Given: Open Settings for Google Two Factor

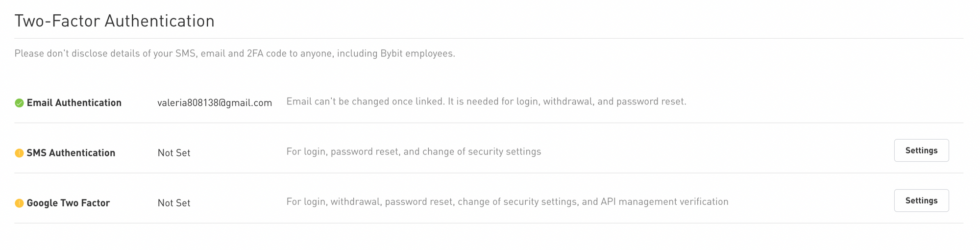Looking at the screenshot, I should click(x=921, y=200).
